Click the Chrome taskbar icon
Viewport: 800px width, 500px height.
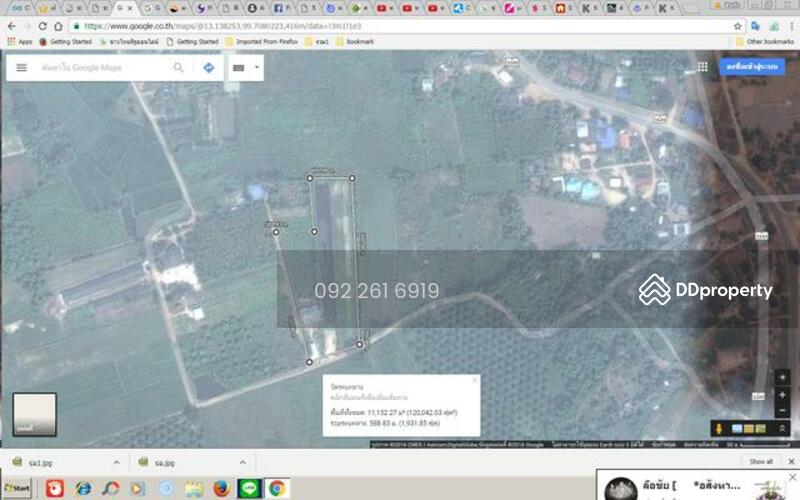click(277, 488)
